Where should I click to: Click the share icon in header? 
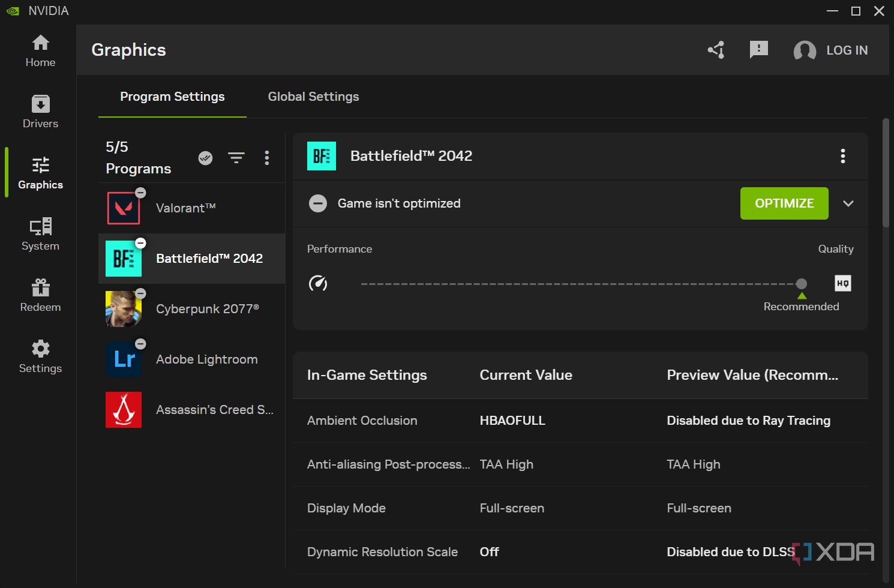pos(716,50)
